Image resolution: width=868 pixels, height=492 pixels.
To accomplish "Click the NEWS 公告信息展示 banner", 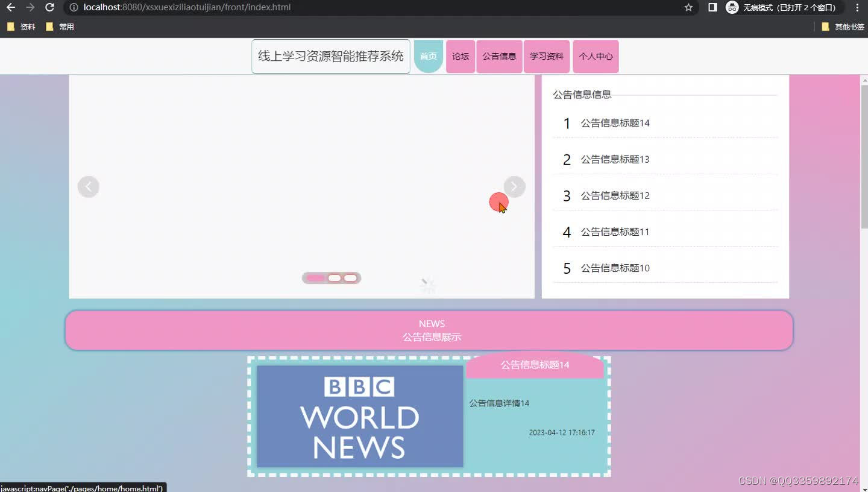I will pyautogui.click(x=429, y=330).
